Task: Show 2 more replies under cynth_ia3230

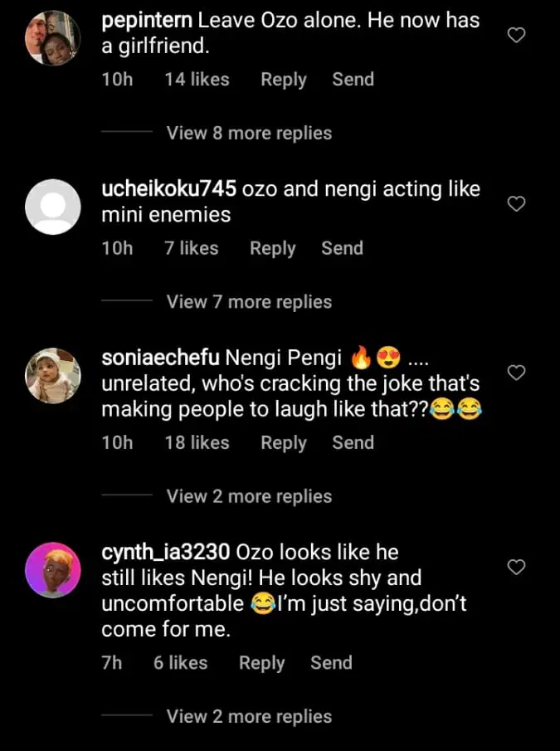Action: pyautogui.click(x=249, y=716)
